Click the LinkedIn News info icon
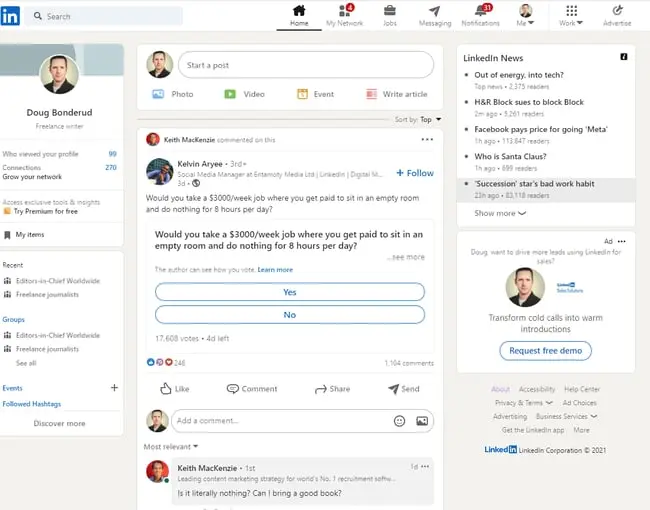Viewport: 650px width, 510px height. pyautogui.click(x=623, y=57)
